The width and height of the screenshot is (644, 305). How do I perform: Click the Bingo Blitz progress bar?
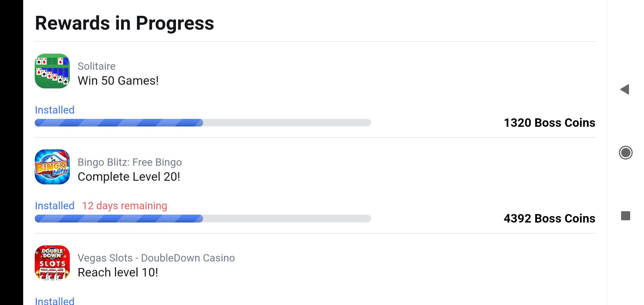pyautogui.click(x=203, y=219)
